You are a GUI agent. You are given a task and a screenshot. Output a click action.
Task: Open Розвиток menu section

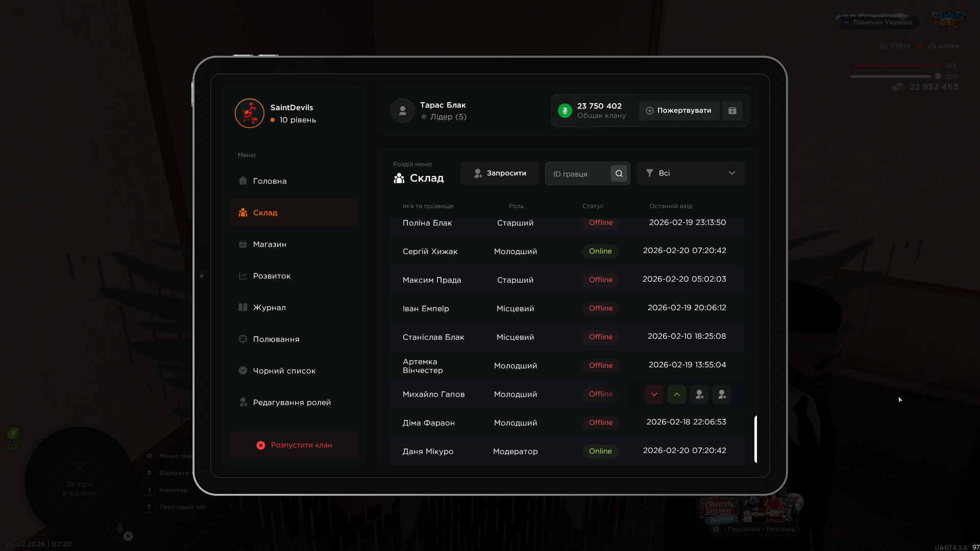coord(272,276)
